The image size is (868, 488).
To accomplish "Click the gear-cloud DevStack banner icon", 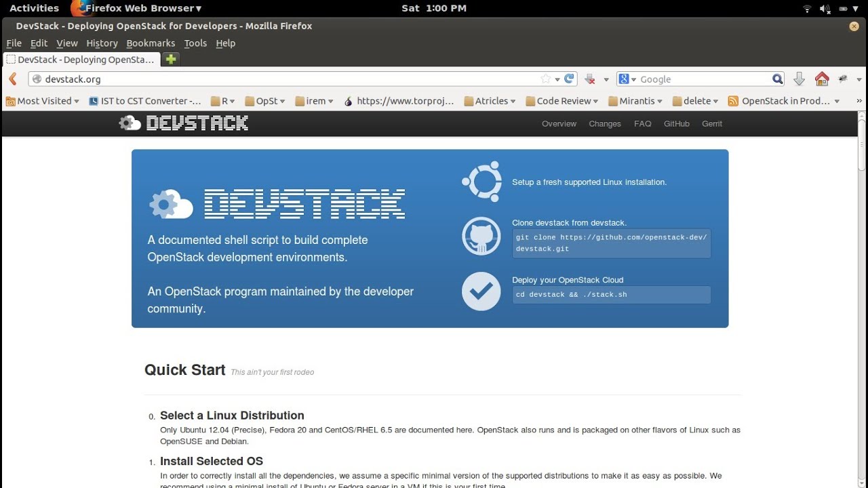I will [171, 204].
